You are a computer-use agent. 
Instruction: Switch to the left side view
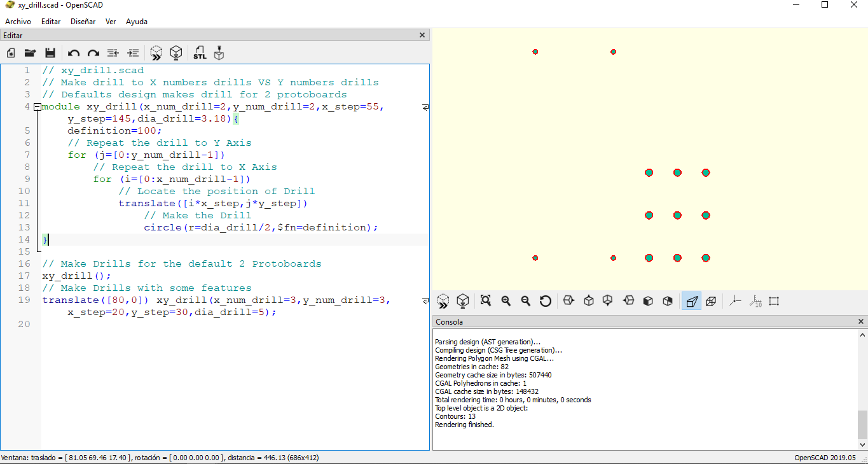click(628, 301)
